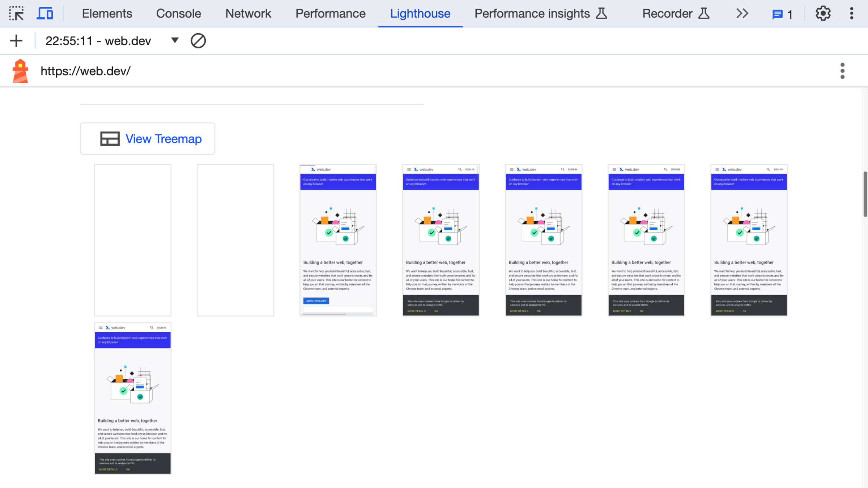The height and width of the screenshot is (488, 868).
Task: Click the View Treemap button
Action: pos(148,138)
